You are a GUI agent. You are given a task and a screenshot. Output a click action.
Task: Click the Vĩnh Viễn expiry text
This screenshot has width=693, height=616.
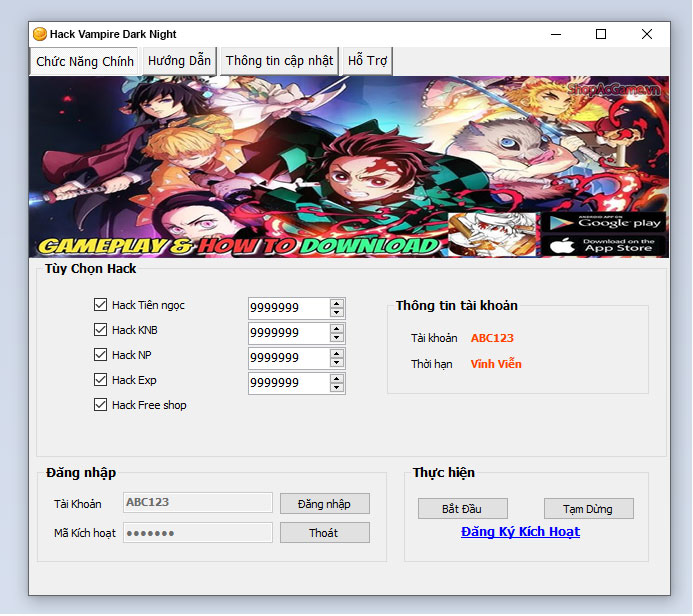(x=496, y=364)
